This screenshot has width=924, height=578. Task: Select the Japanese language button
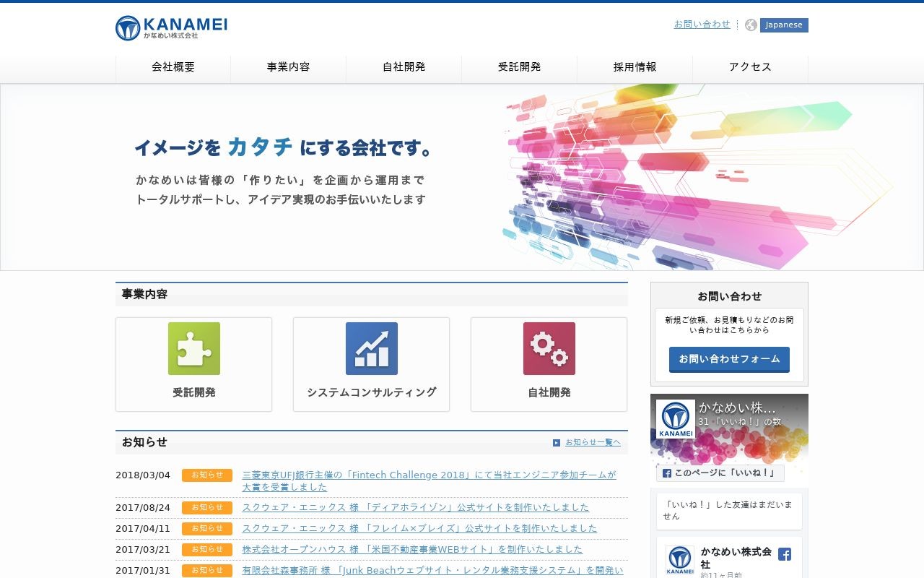(784, 25)
